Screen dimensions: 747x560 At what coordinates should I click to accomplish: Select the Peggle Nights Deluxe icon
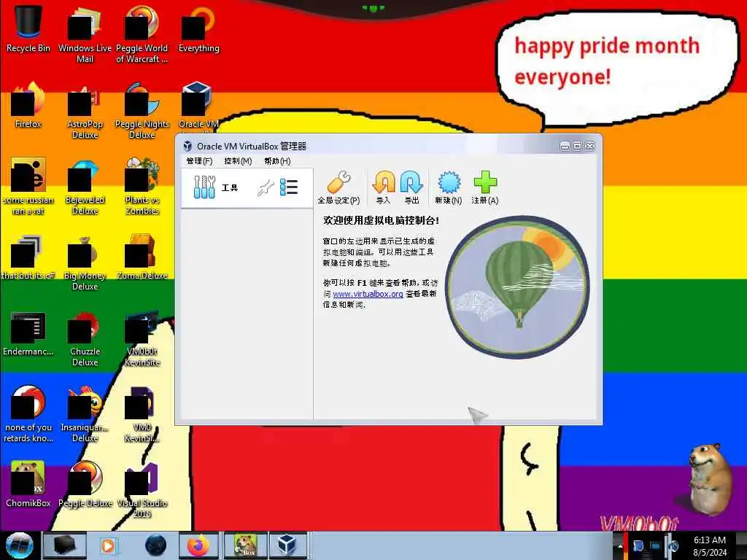click(x=142, y=111)
